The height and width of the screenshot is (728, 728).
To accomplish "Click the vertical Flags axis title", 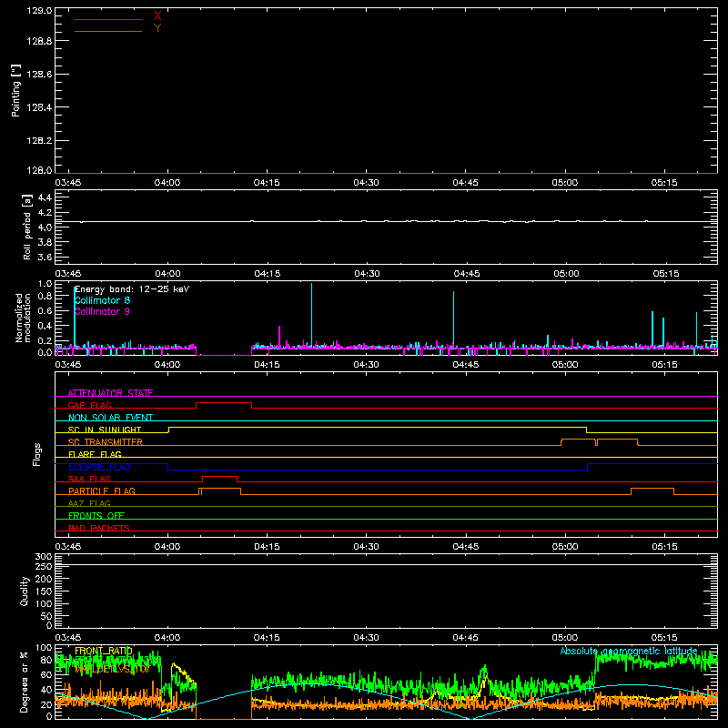I will pos(36,454).
